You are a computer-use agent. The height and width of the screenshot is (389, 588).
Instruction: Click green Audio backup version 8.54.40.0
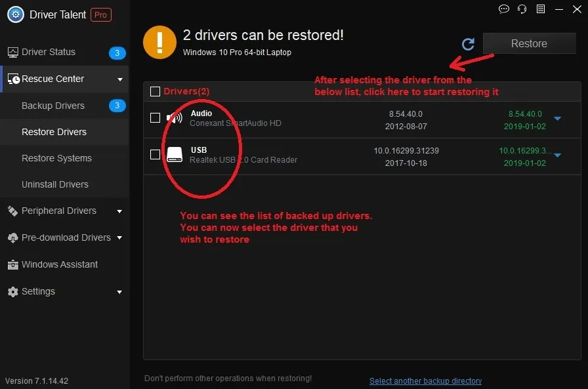click(525, 114)
